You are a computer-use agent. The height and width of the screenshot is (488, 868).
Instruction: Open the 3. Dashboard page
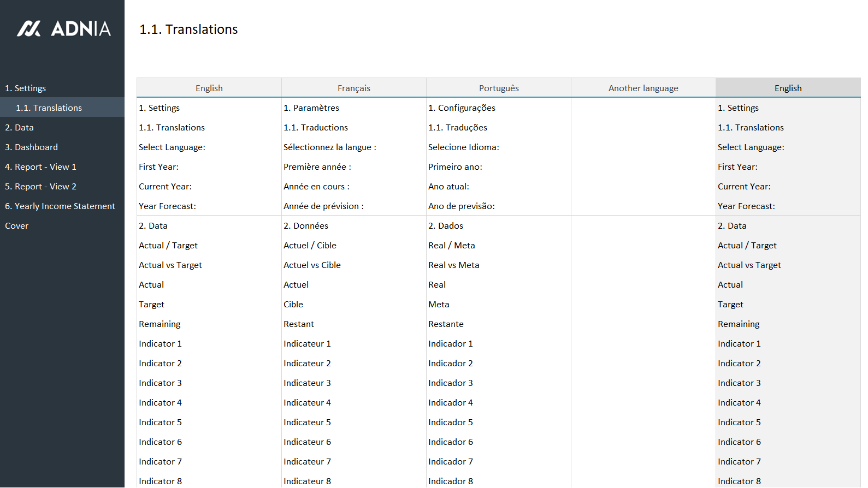coord(32,147)
